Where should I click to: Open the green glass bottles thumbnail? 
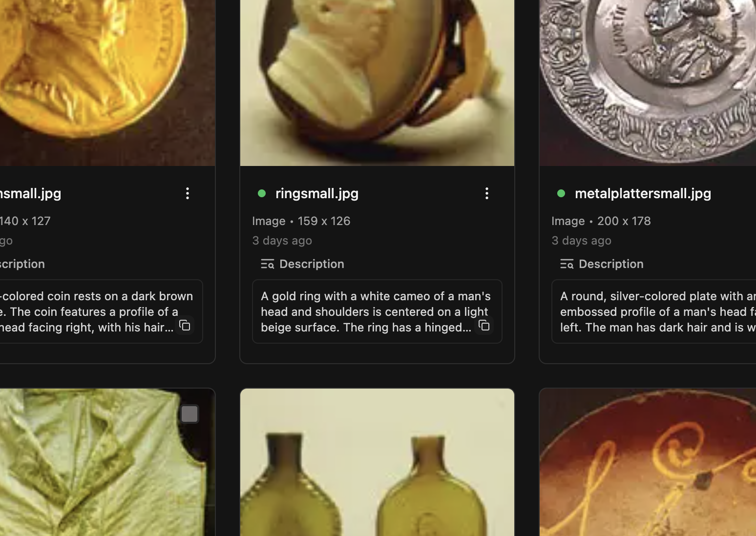[377, 464]
